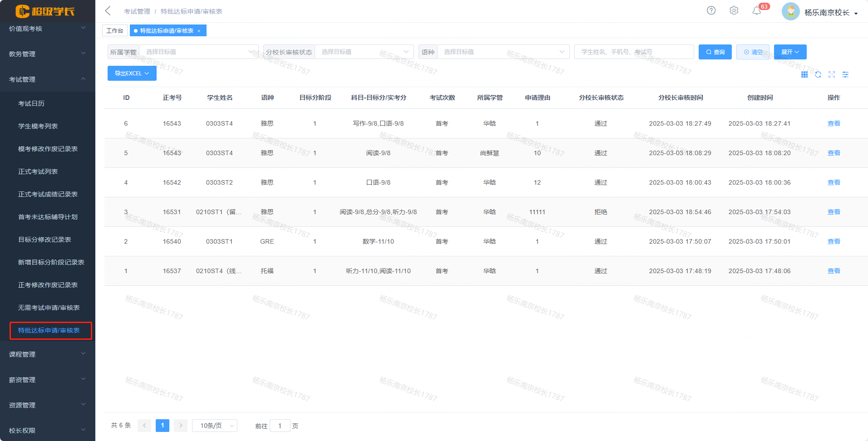Open the 所属学管 dropdown
868x441 pixels.
tap(198, 52)
